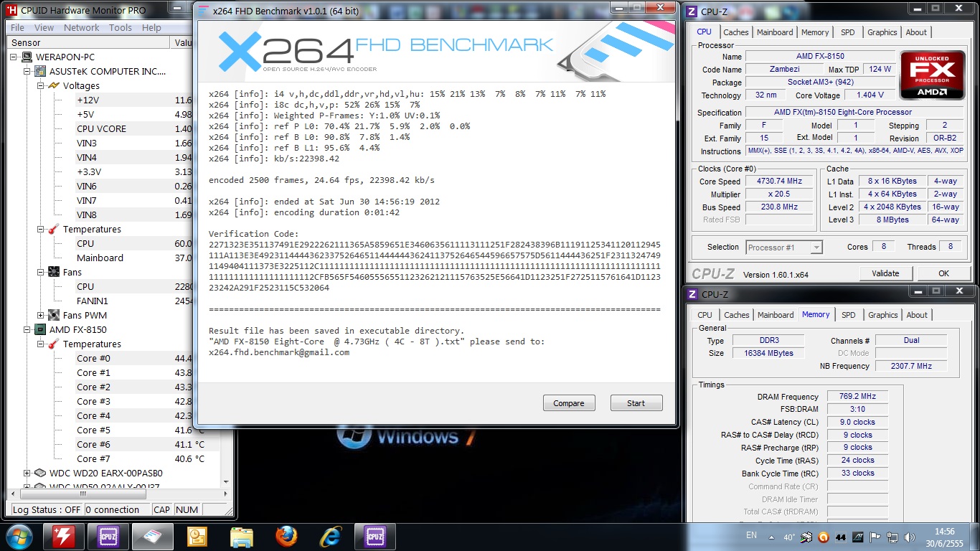Collapse the ASUSTeK COMPUTER INC node
The image size is (980, 551).
point(27,72)
